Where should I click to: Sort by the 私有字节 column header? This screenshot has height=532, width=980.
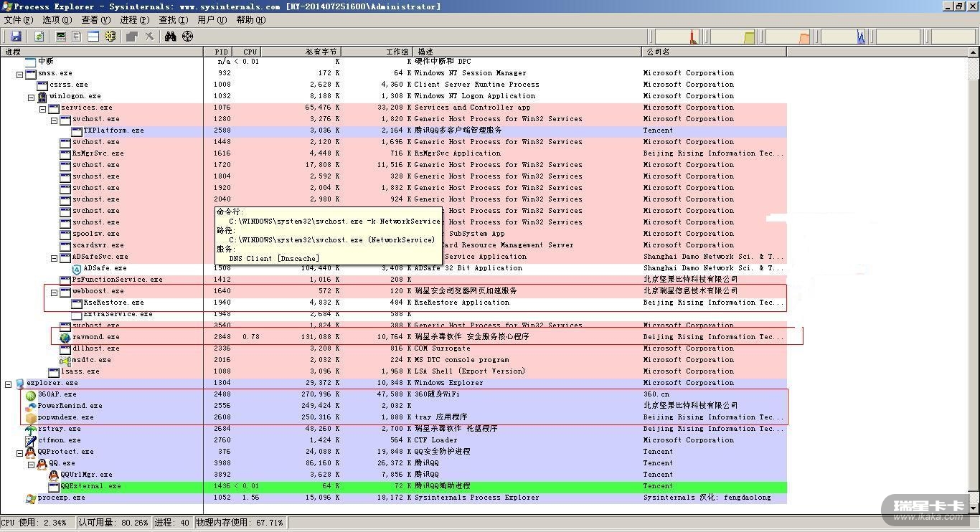point(301,52)
